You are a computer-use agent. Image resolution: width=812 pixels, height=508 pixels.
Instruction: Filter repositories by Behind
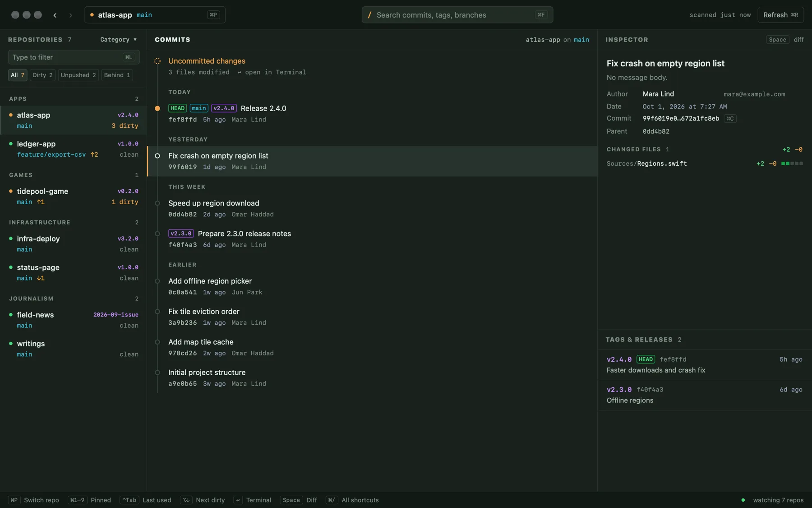click(117, 75)
